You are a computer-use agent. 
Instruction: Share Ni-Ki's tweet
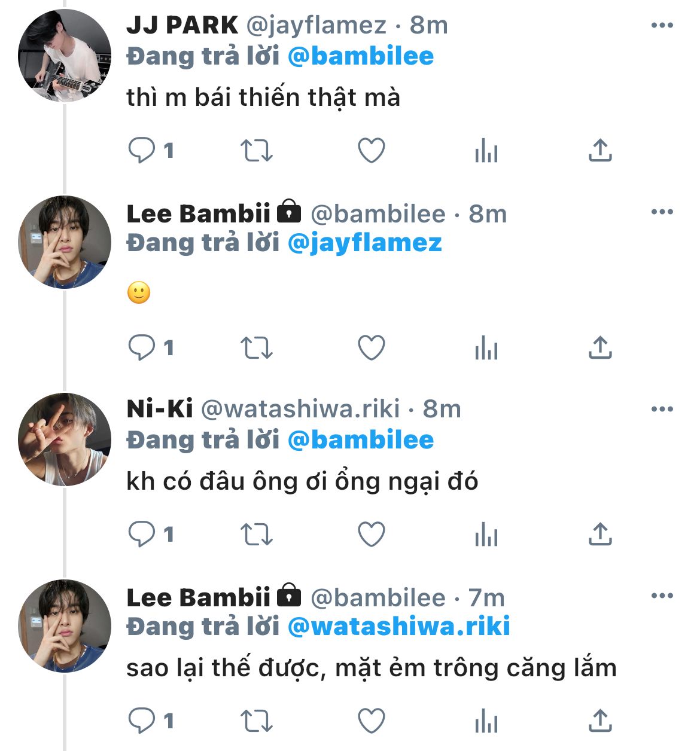pyautogui.click(x=600, y=535)
